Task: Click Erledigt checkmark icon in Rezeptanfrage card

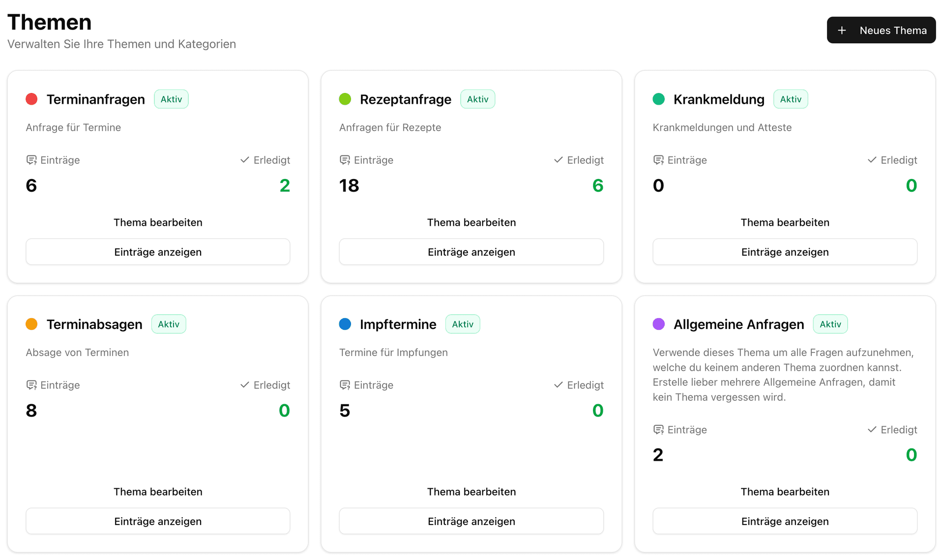Action: pos(558,160)
